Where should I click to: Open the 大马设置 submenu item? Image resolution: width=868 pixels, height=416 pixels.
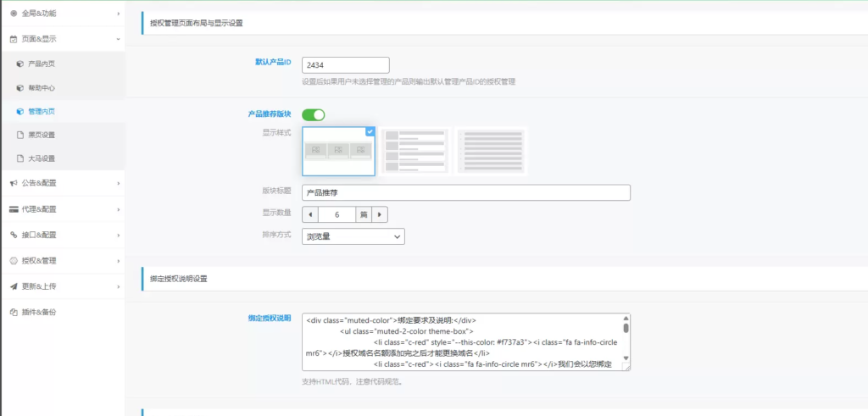point(63,158)
